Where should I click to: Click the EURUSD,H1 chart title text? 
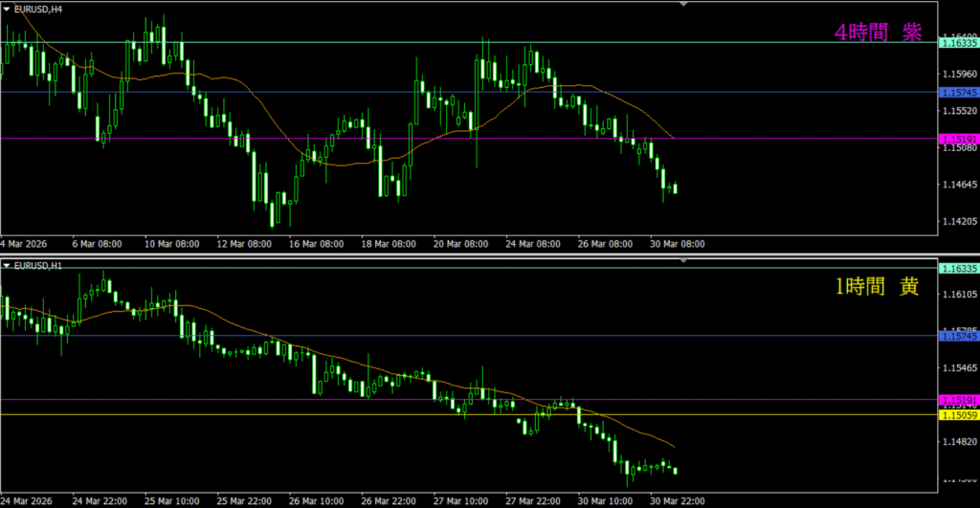tap(39, 265)
